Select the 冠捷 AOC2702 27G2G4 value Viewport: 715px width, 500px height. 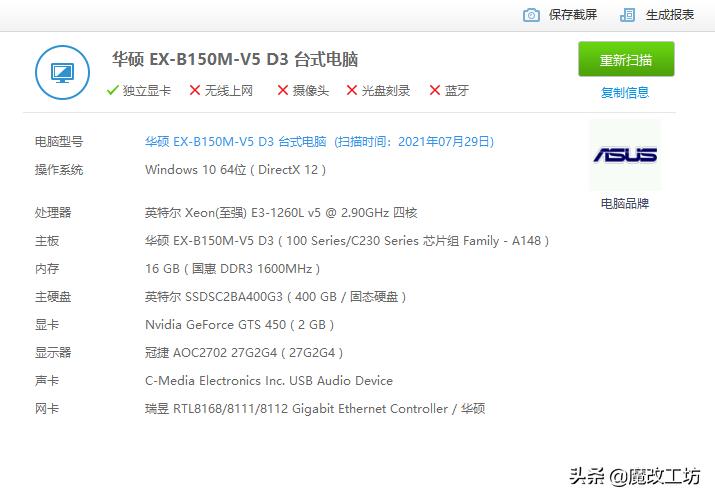(x=244, y=353)
